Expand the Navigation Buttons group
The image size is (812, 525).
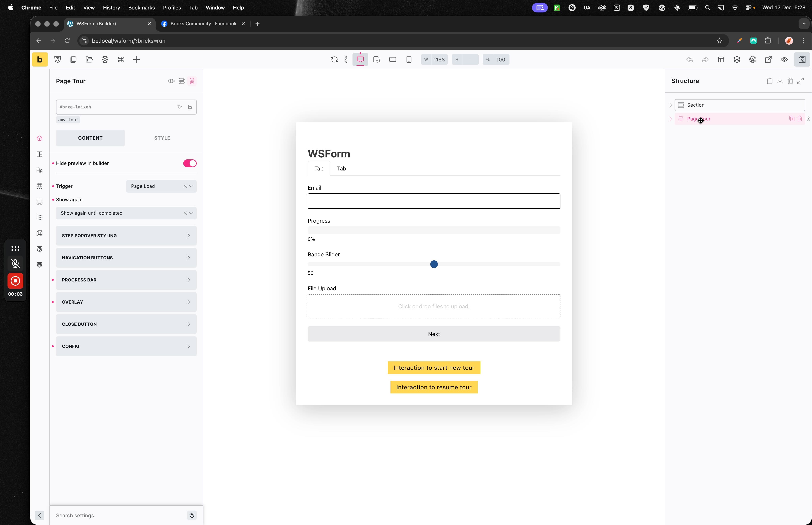pos(126,258)
